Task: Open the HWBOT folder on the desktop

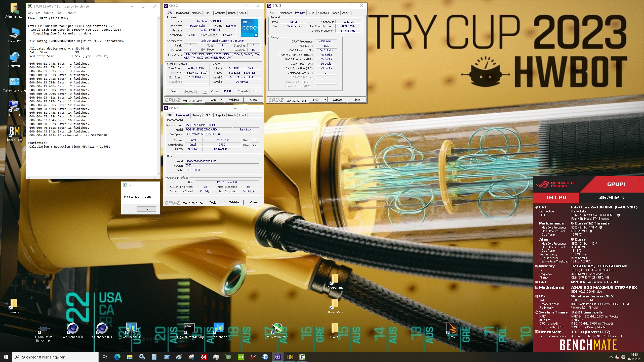Action: point(335,330)
